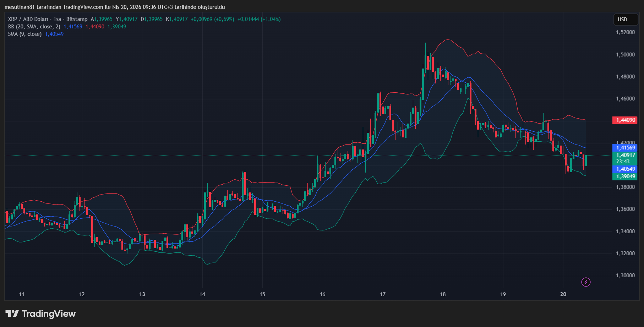Viewport: 644px width, 327px height.
Task: Open the XRP / ABD Doları symbol legend
Action: click(x=28, y=19)
